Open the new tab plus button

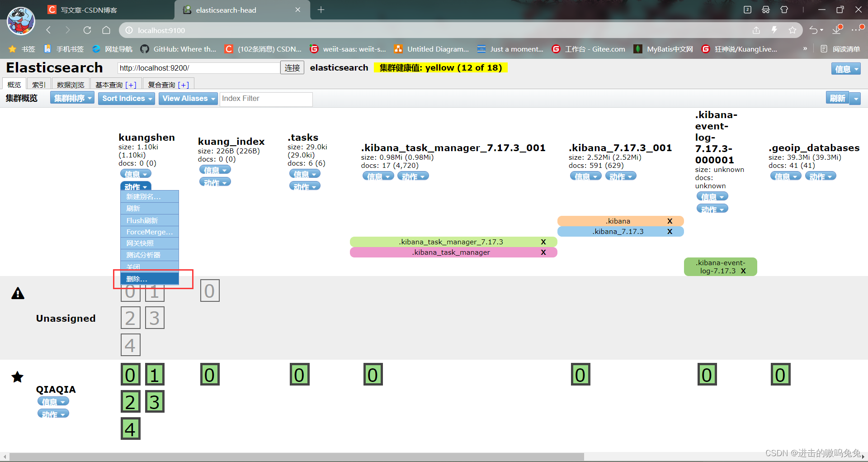pos(321,10)
